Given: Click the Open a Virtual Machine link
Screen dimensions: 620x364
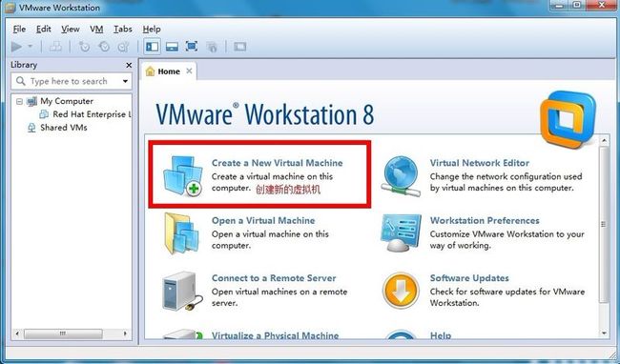Looking at the screenshot, I should [x=263, y=220].
